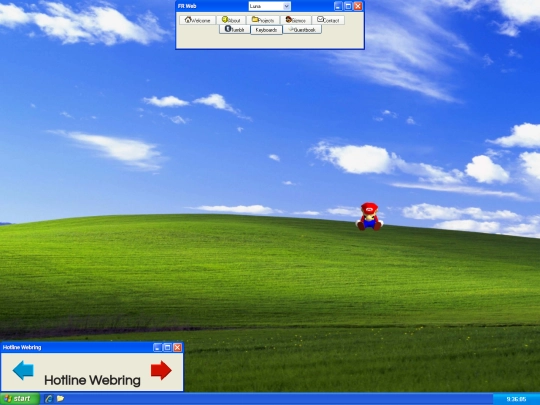Click the Hotline Webring title bar text
Image resolution: width=540 pixels, height=405 pixels.
[22, 347]
